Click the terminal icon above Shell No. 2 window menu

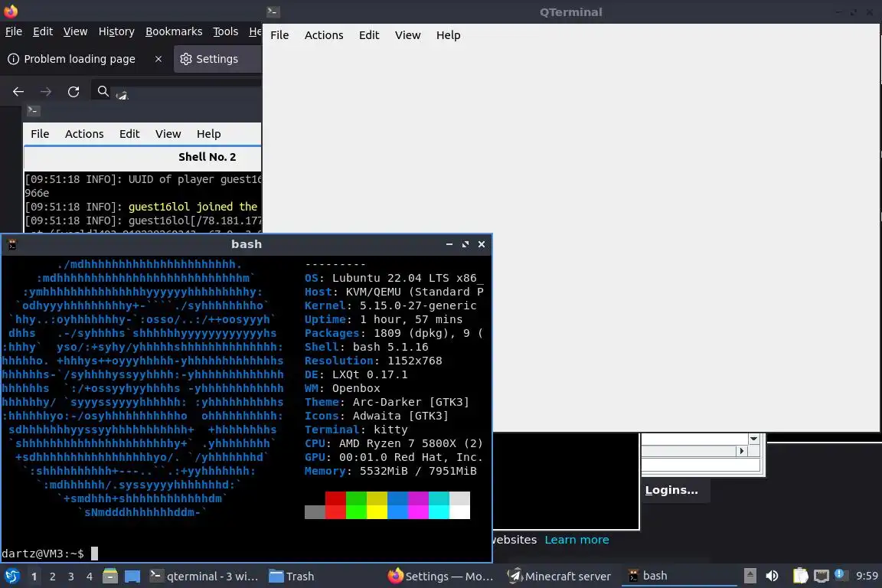pos(33,111)
